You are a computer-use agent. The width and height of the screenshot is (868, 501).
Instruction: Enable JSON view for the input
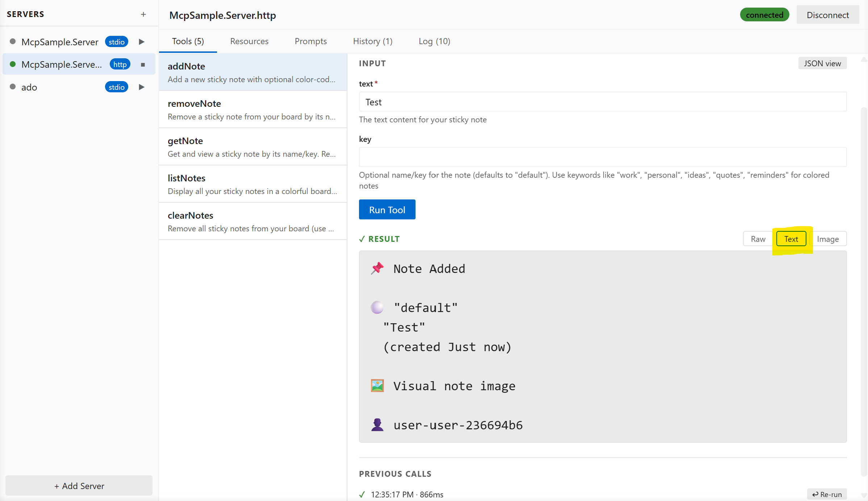pyautogui.click(x=822, y=63)
